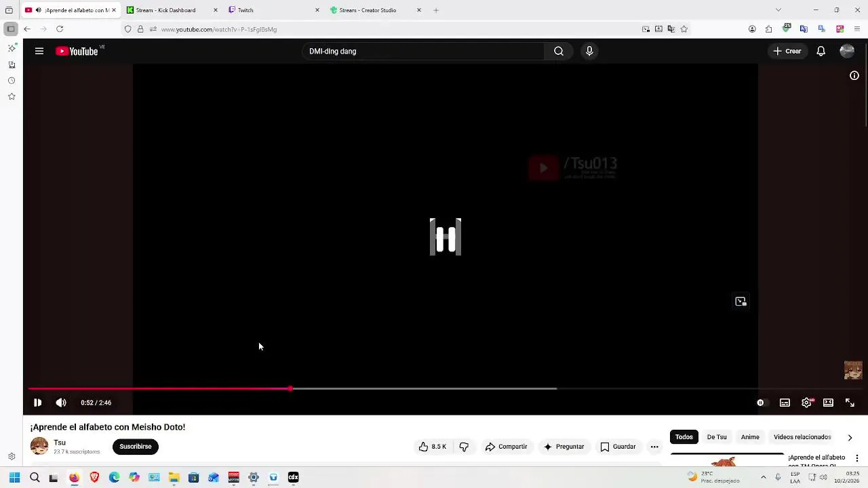Toggle subtitles in the player

[x=785, y=403]
